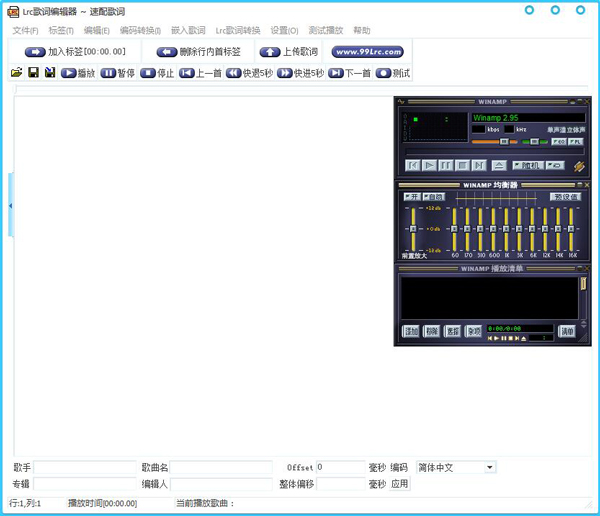Fast forward with 快进5秒 button

300,73
